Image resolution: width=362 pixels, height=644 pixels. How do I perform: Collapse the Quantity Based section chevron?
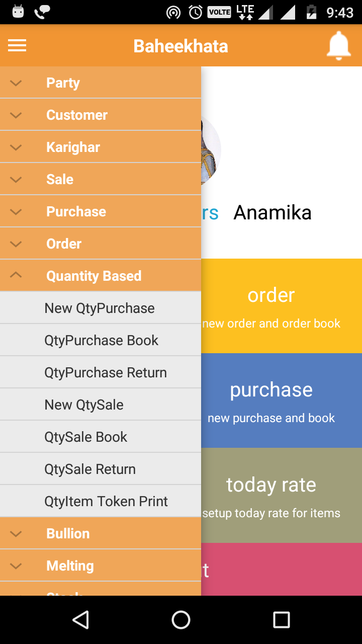pyautogui.click(x=16, y=276)
